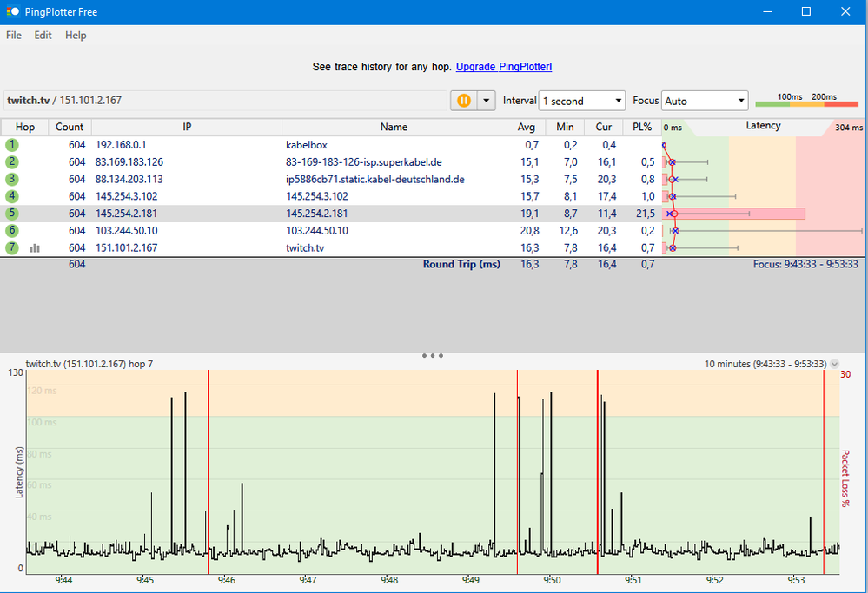Pause the trace with the orange button
The image size is (868, 593).
(x=464, y=101)
